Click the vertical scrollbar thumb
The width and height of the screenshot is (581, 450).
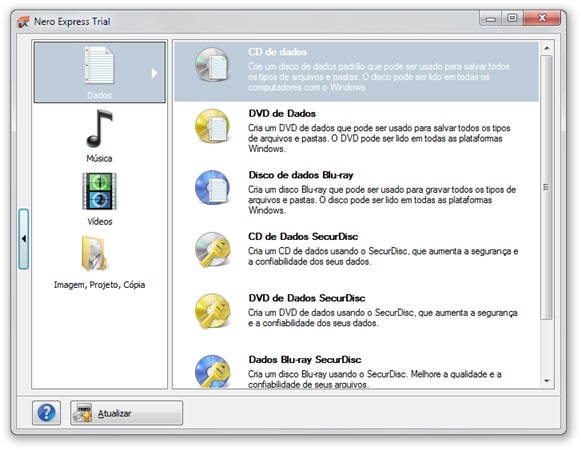[546, 187]
